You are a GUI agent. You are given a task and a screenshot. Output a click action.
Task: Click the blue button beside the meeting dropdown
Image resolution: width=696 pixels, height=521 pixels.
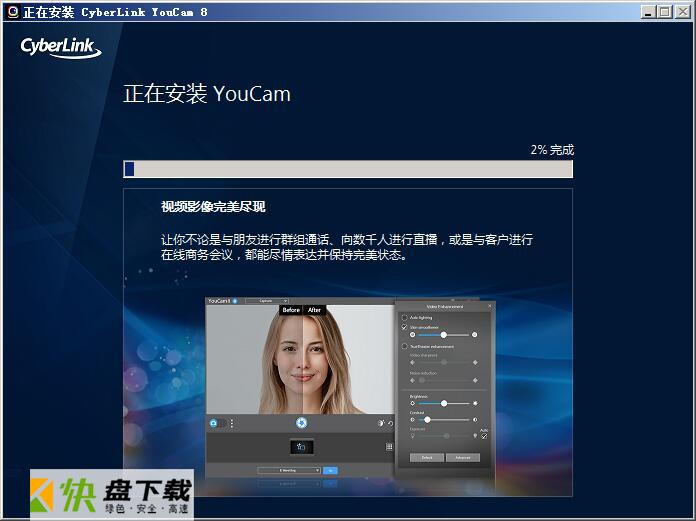click(330, 470)
